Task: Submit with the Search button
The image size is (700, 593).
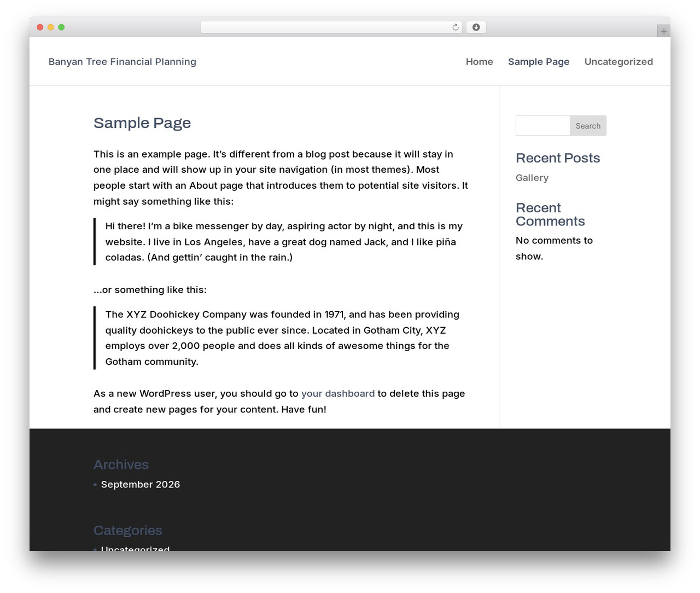Action: (x=588, y=126)
